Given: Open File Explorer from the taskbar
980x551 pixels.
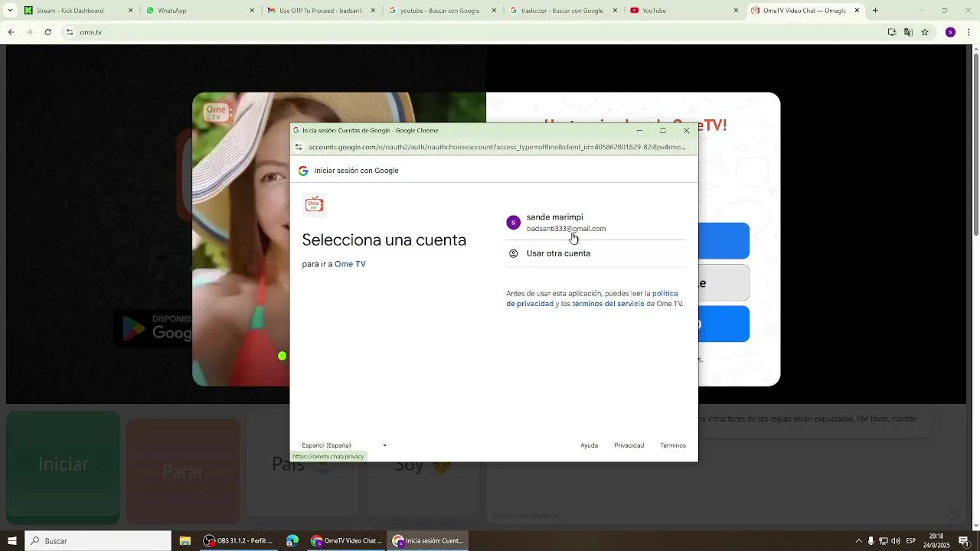Looking at the screenshot, I should pos(185,541).
